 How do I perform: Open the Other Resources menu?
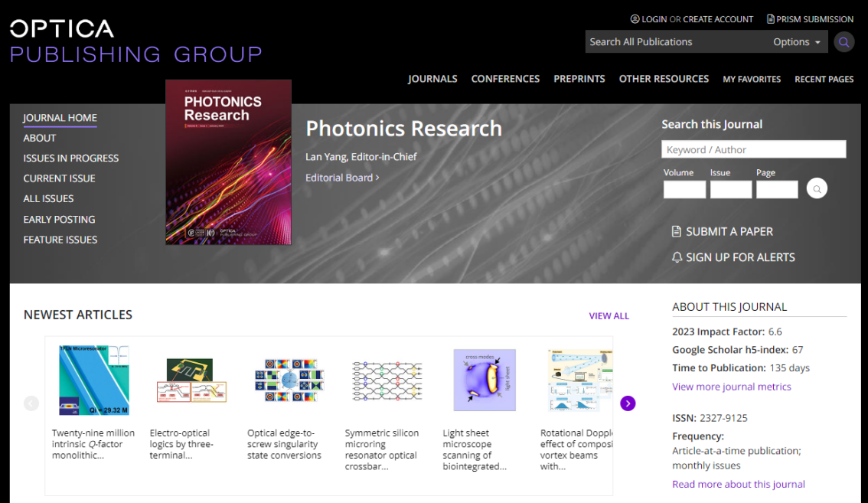point(664,79)
